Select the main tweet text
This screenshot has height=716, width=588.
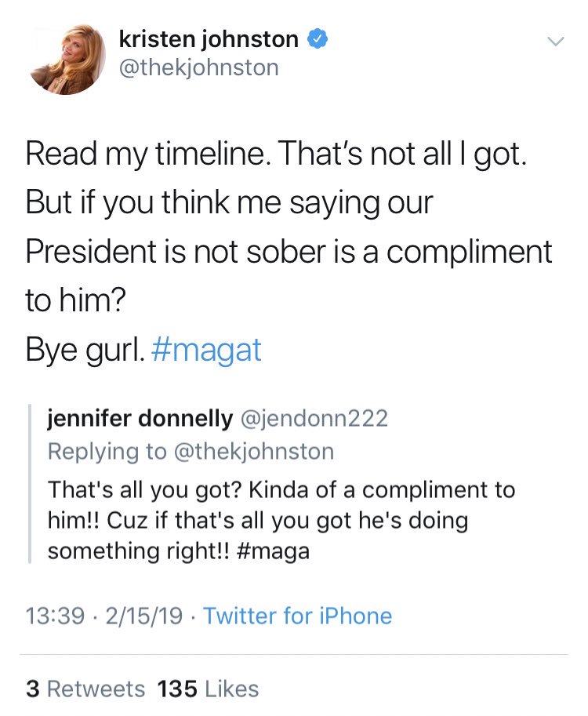click(289, 251)
